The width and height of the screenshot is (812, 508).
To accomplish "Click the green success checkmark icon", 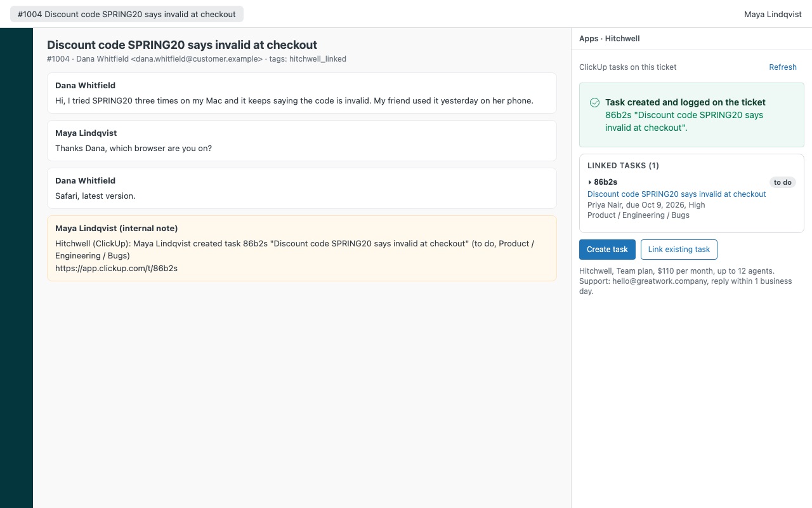I will [x=594, y=102].
